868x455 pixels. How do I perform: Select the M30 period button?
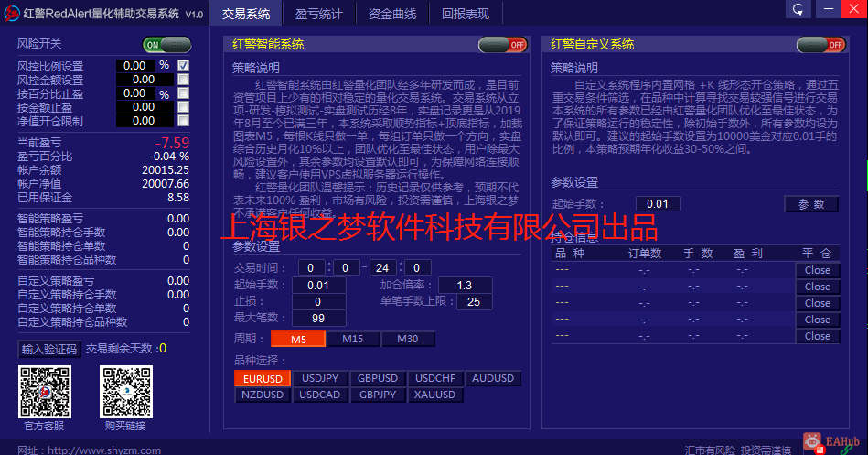(408, 339)
